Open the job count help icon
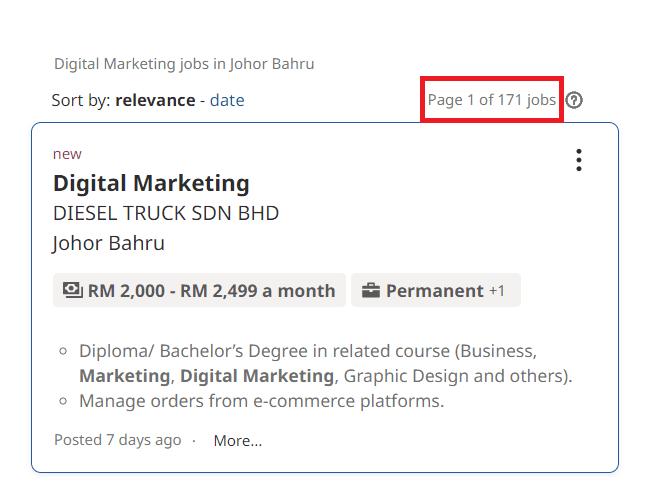 tap(574, 100)
